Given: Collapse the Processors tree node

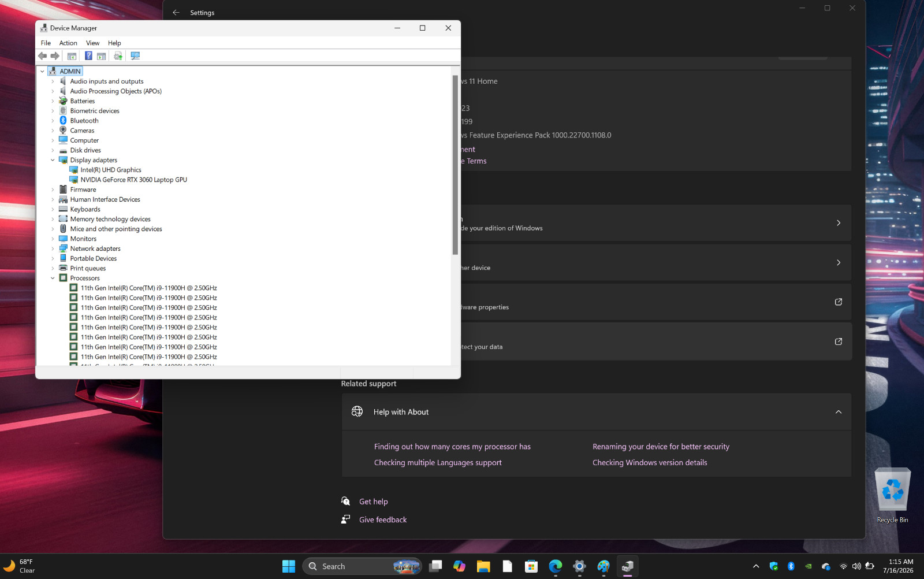Looking at the screenshot, I should [x=53, y=278].
